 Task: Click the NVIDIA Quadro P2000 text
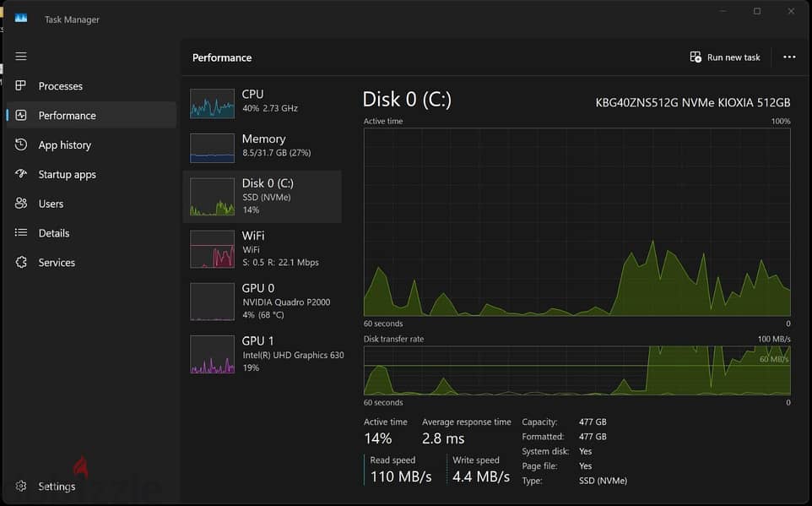pos(286,302)
